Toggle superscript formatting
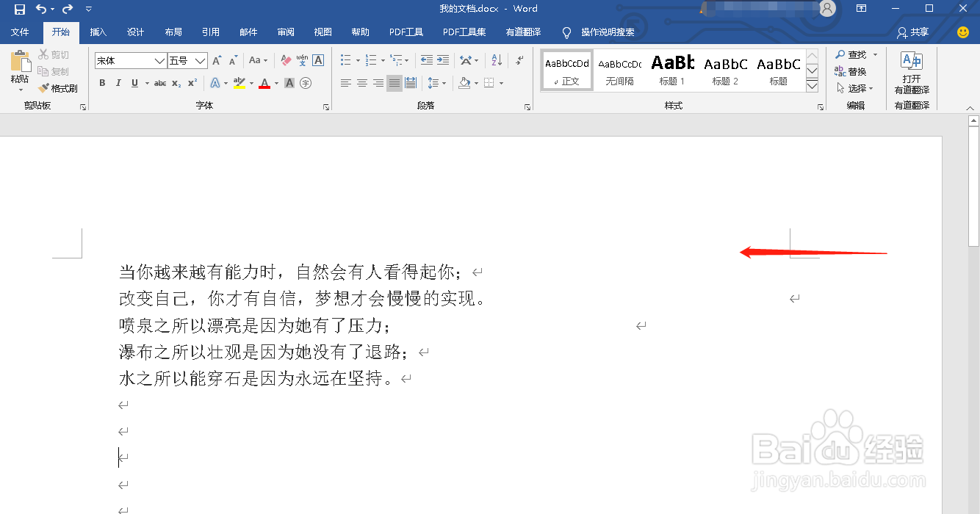 pyautogui.click(x=191, y=83)
